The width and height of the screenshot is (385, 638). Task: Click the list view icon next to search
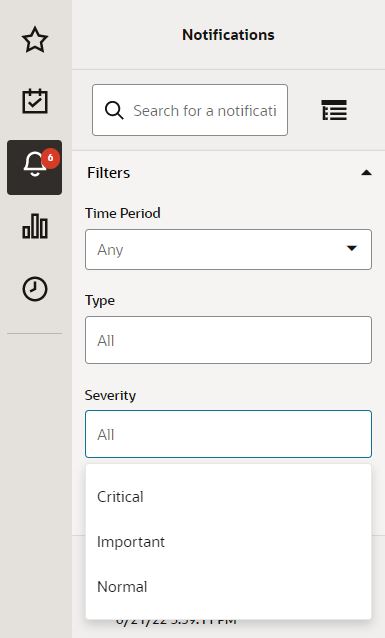coord(334,110)
